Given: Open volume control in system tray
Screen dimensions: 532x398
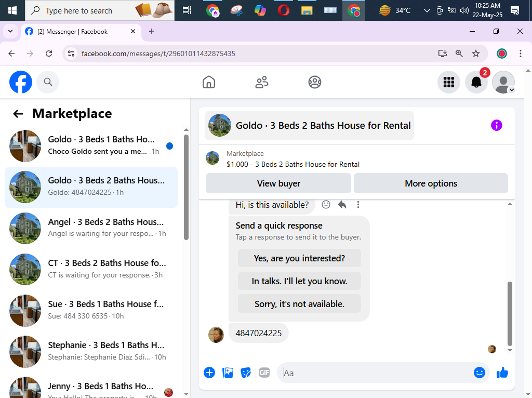Looking at the screenshot, I should [464, 10].
